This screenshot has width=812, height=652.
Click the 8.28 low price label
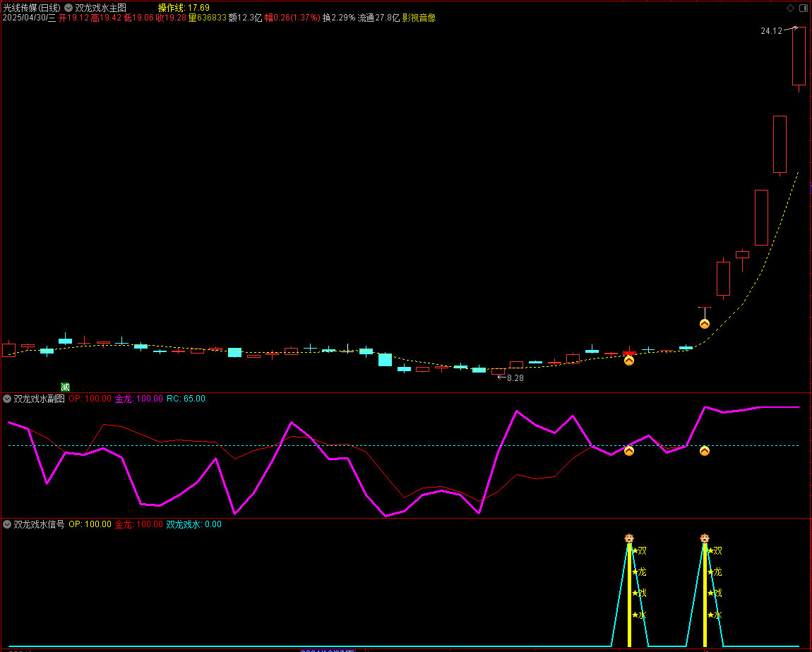point(515,378)
